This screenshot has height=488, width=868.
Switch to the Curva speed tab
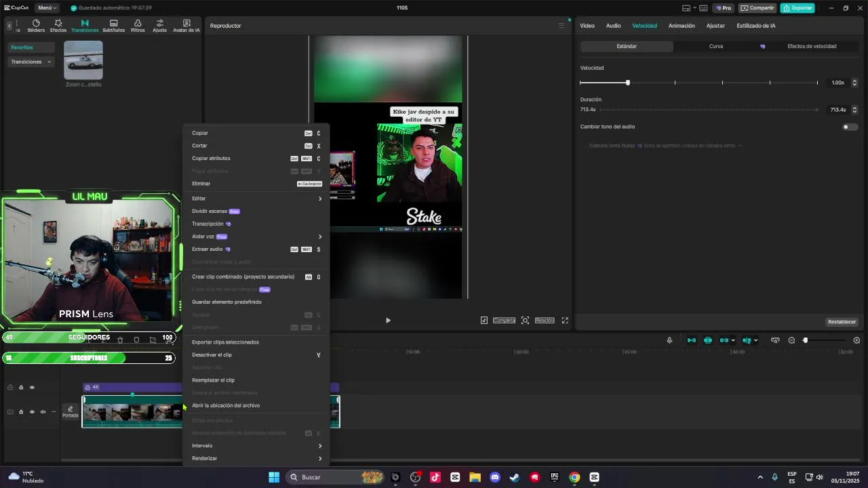coord(716,46)
